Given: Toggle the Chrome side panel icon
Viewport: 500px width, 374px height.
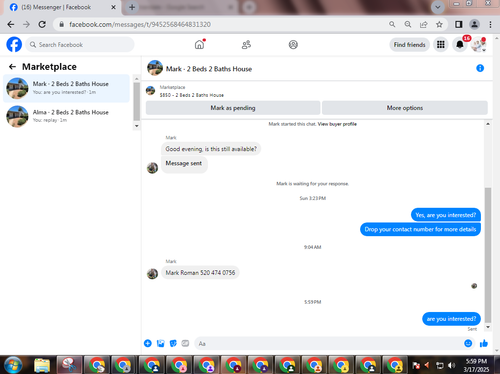Looking at the screenshot, I should point(459,24).
